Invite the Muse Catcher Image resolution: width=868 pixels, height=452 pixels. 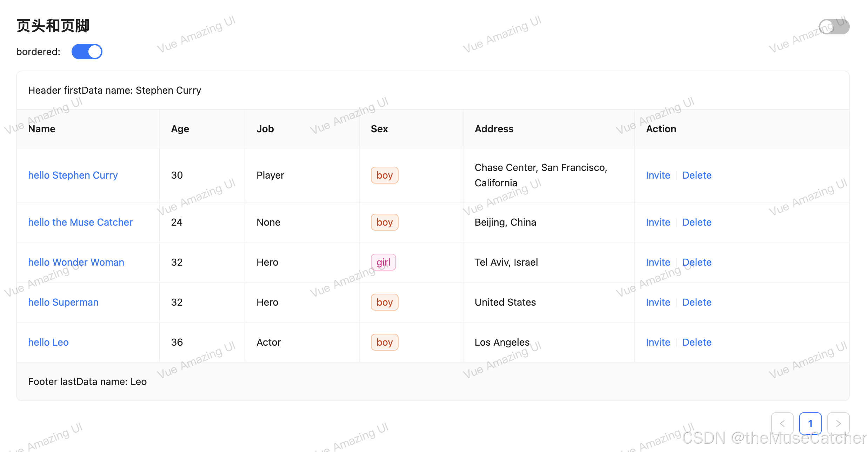click(x=658, y=222)
